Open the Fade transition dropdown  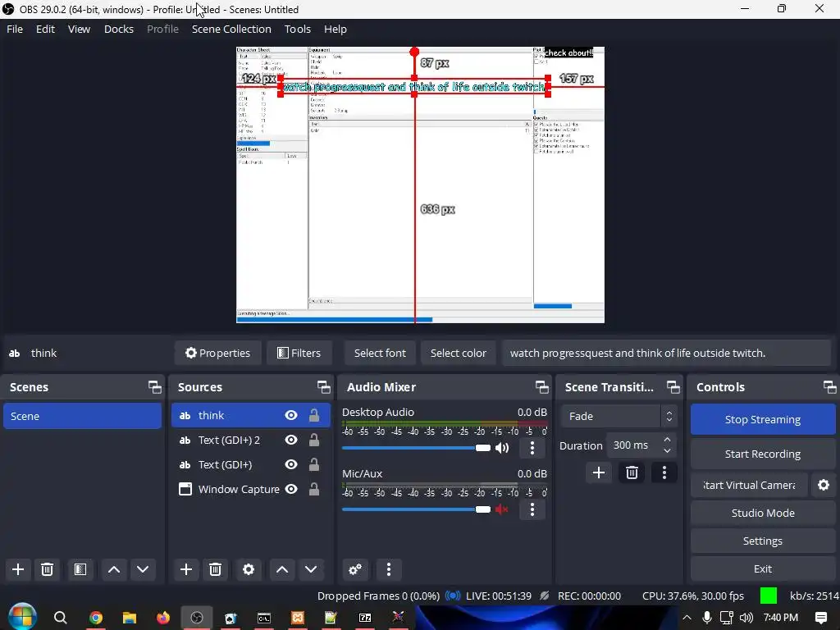[619, 416]
